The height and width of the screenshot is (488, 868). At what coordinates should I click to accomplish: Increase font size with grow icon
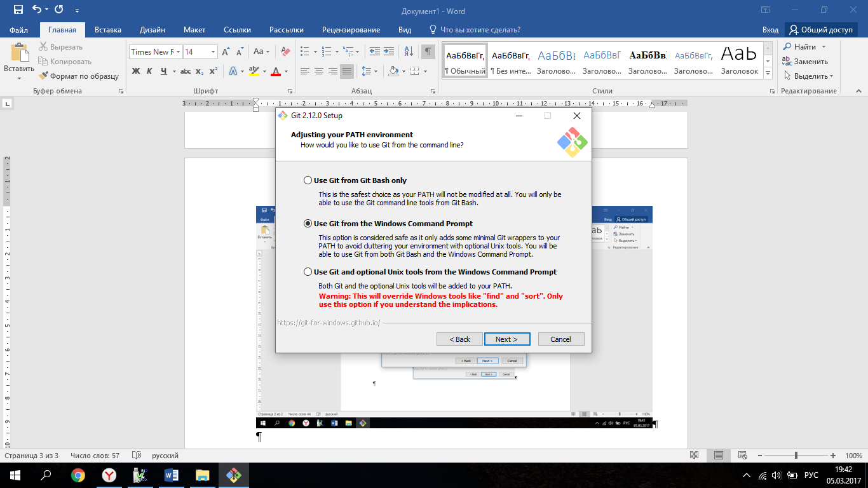226,52
